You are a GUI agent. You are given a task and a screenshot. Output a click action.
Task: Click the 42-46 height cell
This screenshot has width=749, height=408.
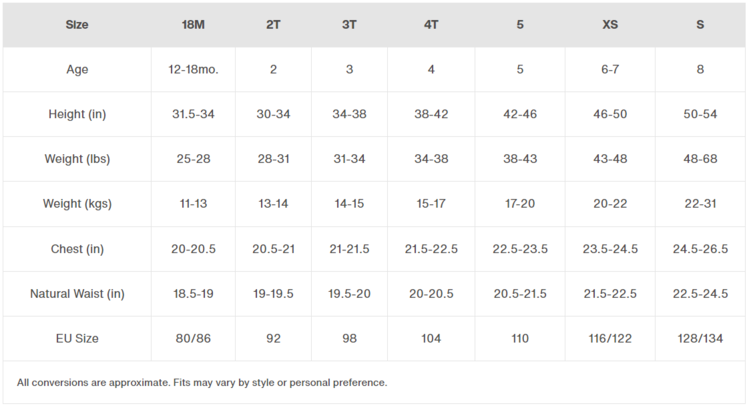click(x=520, y=114)
